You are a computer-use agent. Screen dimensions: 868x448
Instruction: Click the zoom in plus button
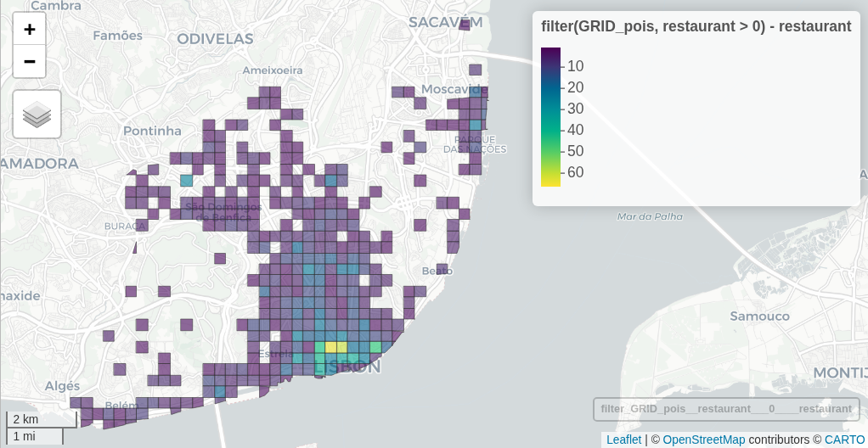[x=30, y=29]
